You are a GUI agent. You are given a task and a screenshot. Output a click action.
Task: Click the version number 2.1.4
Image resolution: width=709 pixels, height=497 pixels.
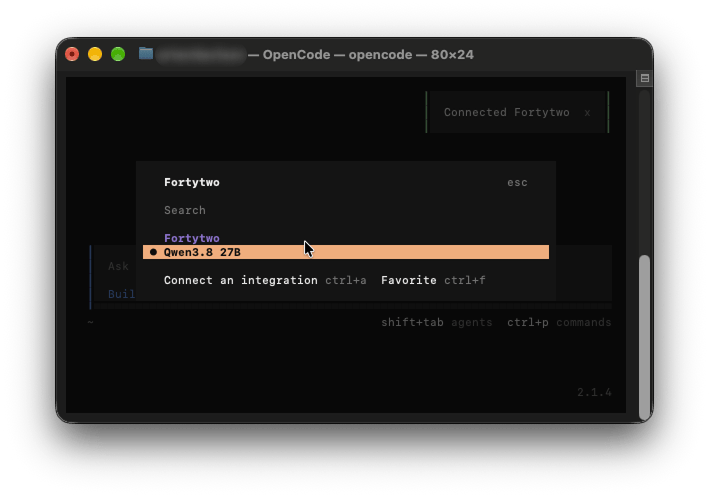point(594,392)
